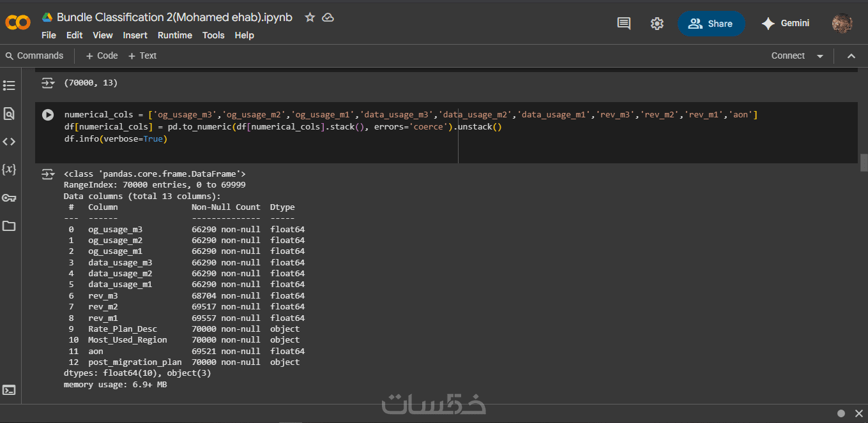Viewport: 868px width, 423px height.
Task: Add a new Code cell
Action: (102, 56)
